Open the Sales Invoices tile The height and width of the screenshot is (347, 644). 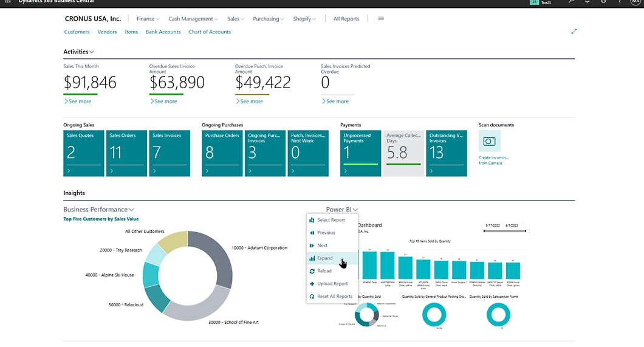(x=170, y=153)
